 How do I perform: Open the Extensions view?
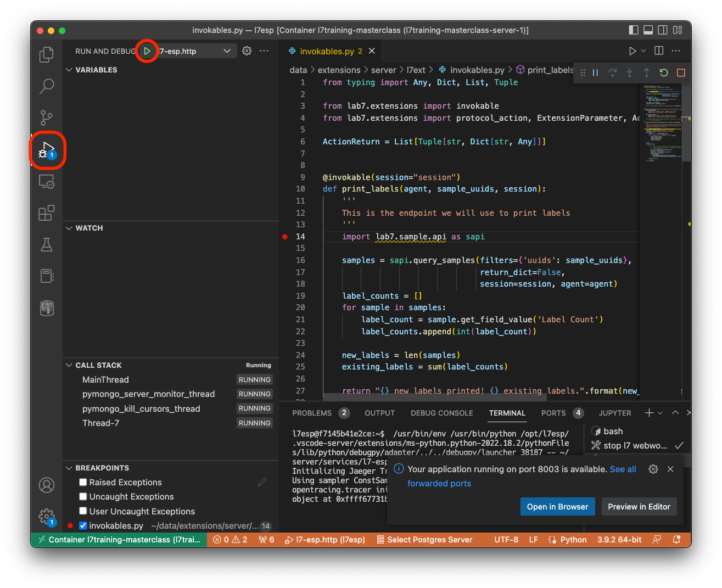click(x=47, y=212)
